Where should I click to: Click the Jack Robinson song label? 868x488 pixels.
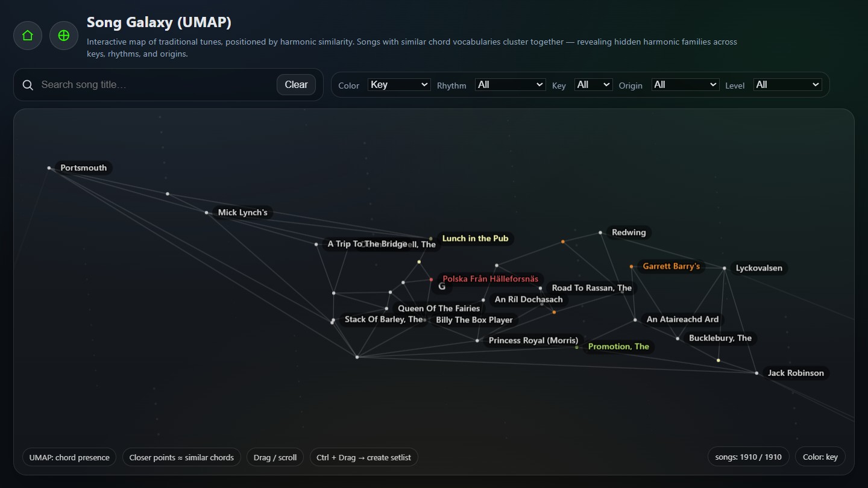pos(796,373)
